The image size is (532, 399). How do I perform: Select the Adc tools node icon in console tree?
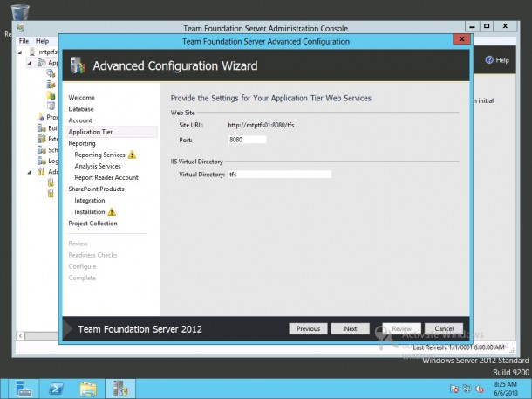(41, 171)
